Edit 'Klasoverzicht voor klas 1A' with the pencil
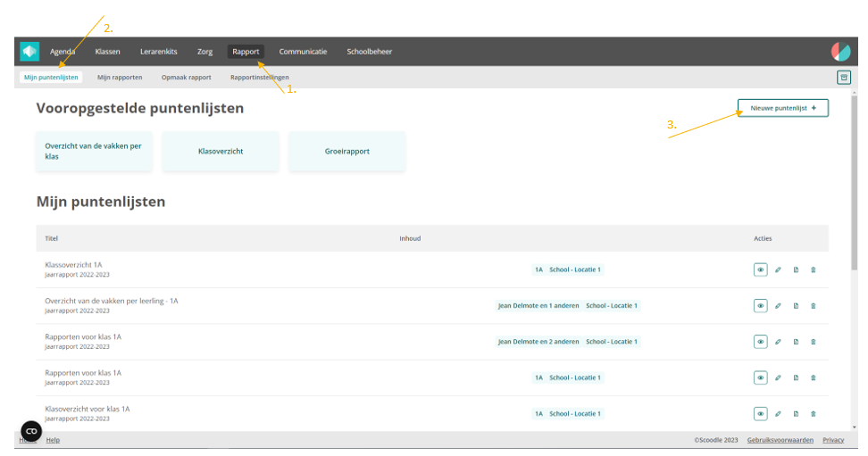This screenshot has height=456, width=868. (778, 413)
